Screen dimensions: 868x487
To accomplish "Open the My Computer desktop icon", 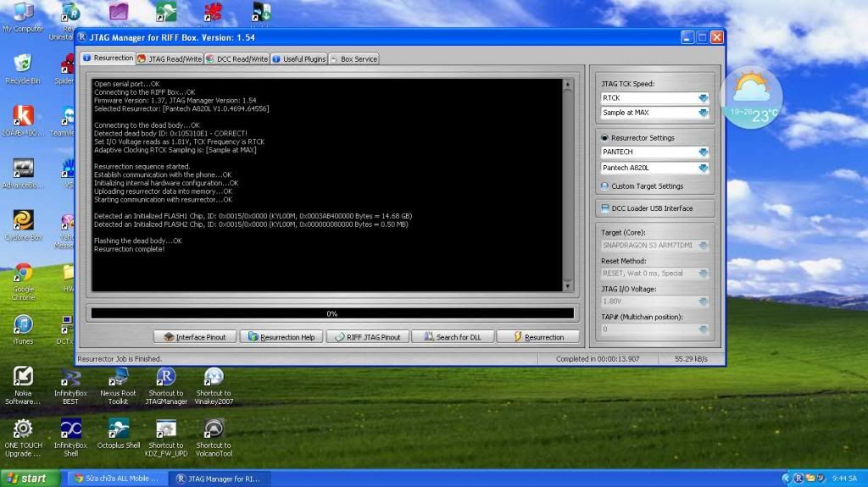I will (23, 17).
